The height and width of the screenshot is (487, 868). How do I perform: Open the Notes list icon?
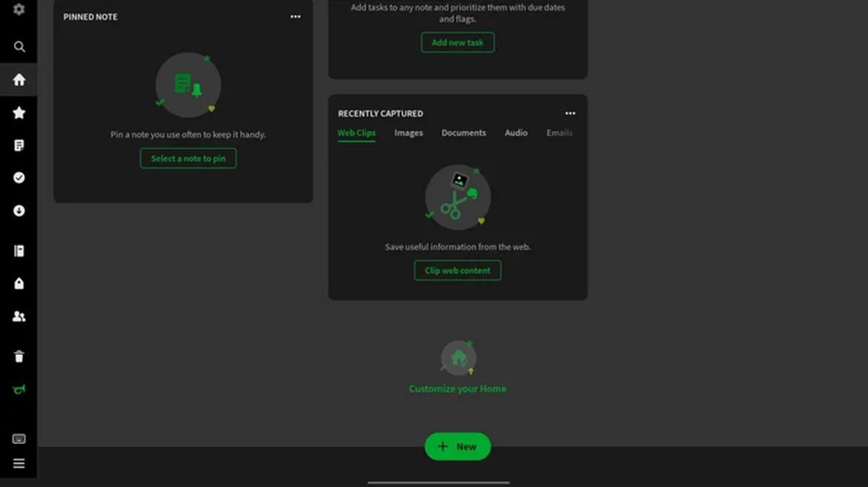(19, 145)
